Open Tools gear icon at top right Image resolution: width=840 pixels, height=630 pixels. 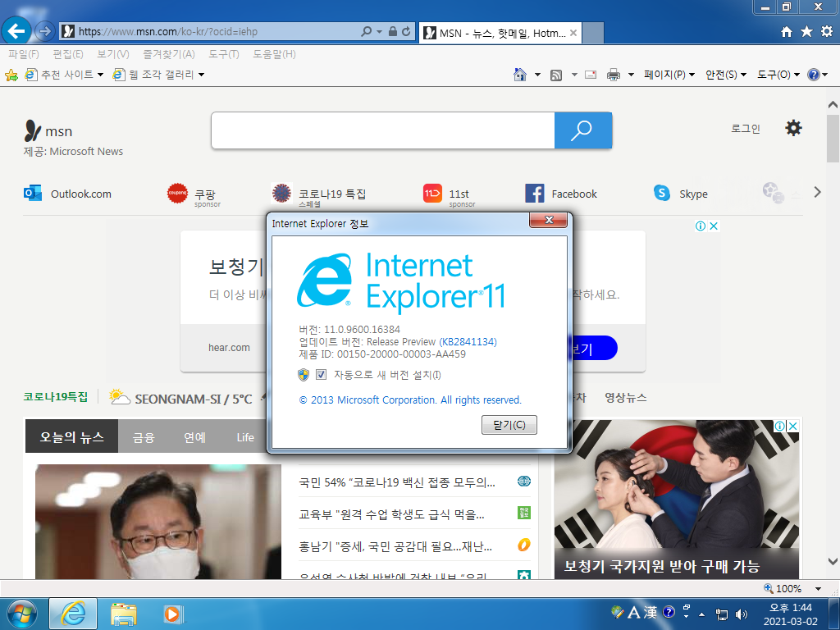(x=827, y=32)
